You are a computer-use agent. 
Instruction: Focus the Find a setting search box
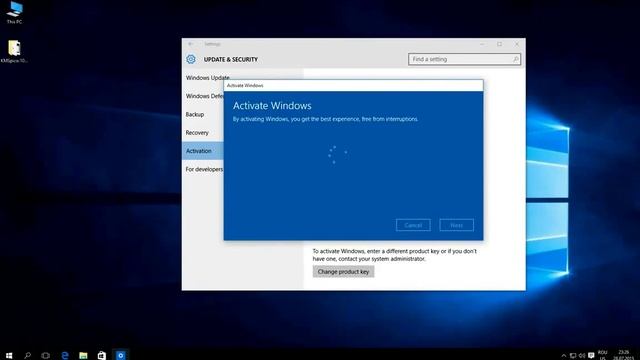click(464, 59)
